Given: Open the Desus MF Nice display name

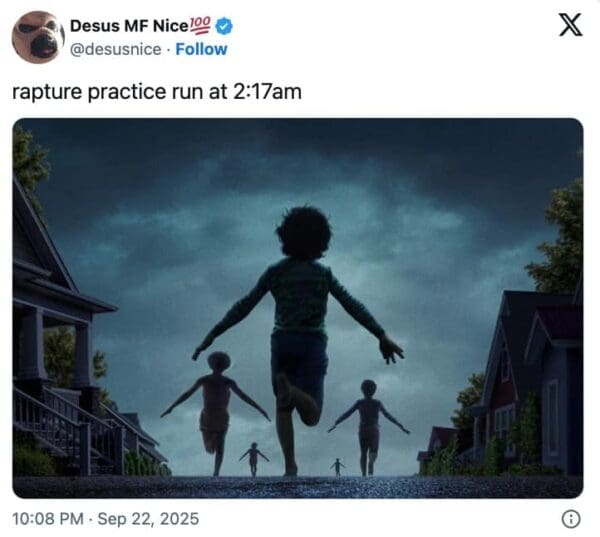Looking at the screenshot, I should 129,26.
